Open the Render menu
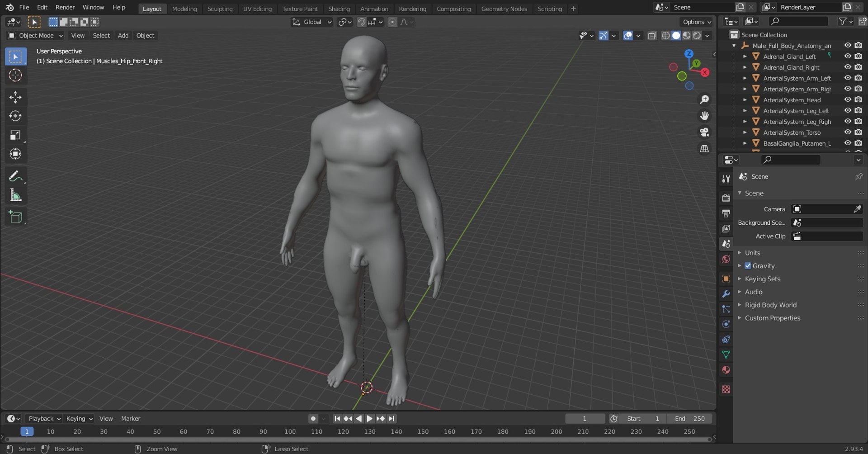This screenshot has width=868, height=454. (x=65, y=7)
